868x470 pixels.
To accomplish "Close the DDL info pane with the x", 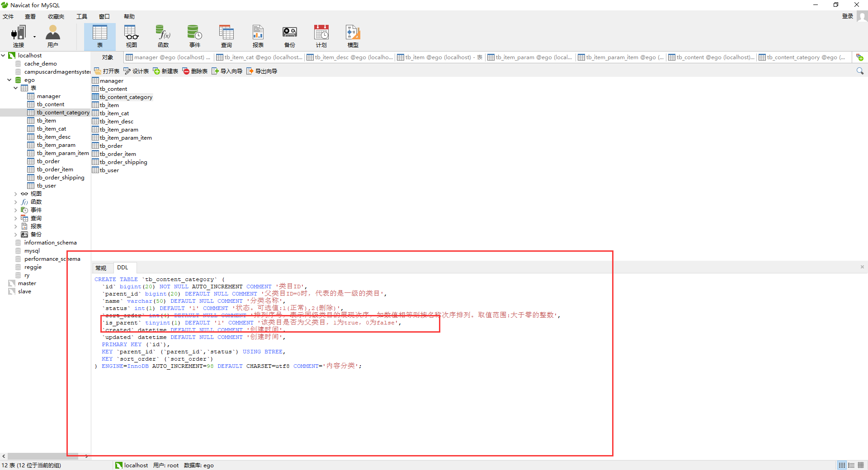I will (x=862, y=267).
